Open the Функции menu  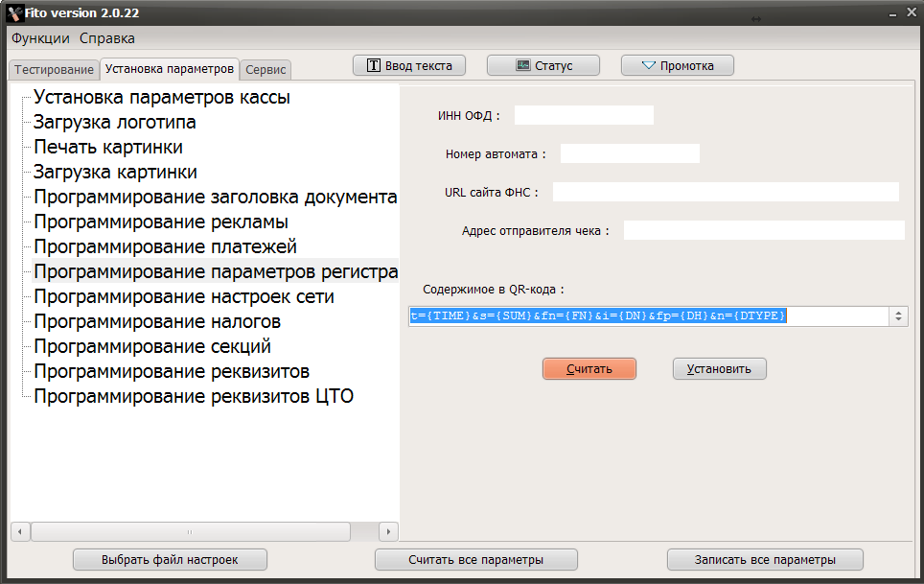coord(40,38)
